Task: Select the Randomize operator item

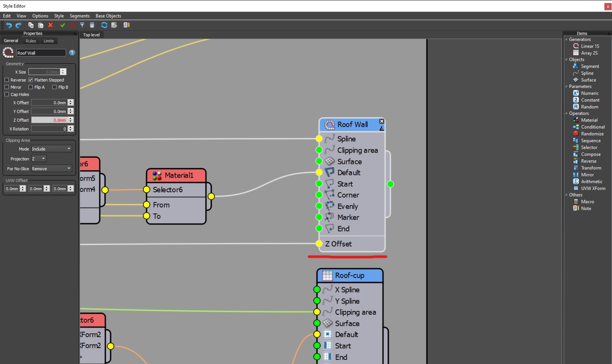Action: 589,134
